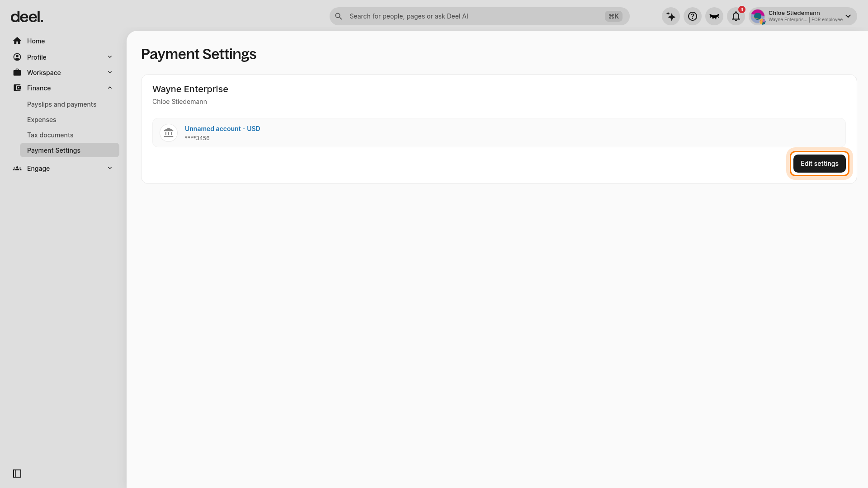Image resolution: width=868 pixels, height=488 pixels.
Task: Click the EOR employee label
Action: pos(827,20)
